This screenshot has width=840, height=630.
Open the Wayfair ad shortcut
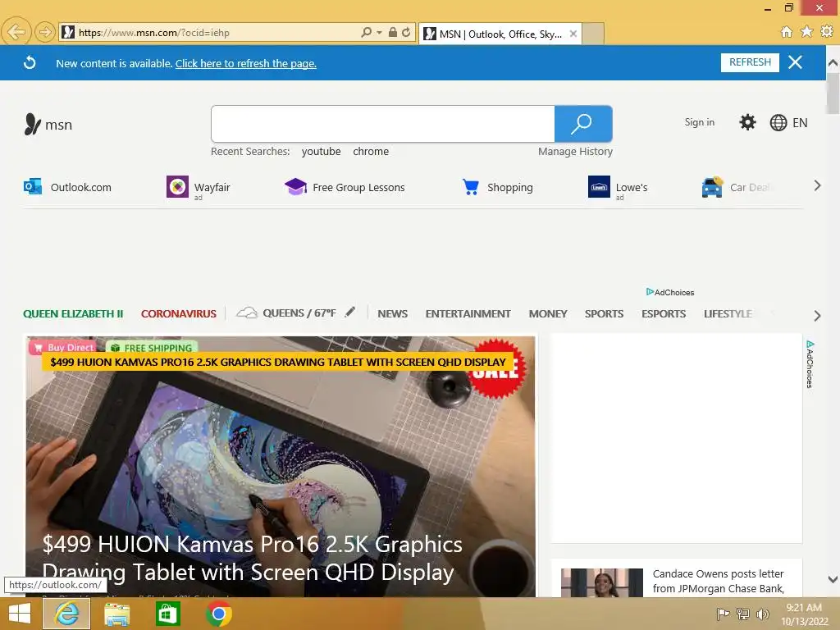click(x=199, y=187)
